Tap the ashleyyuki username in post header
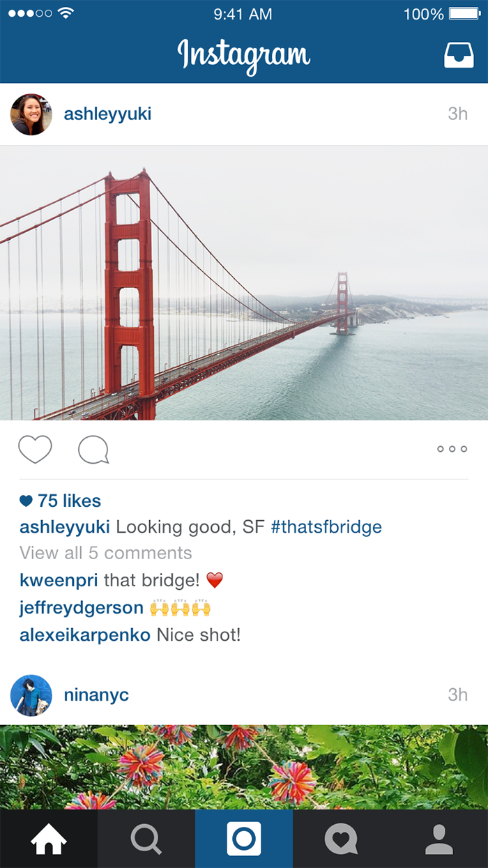 [107, 114]
